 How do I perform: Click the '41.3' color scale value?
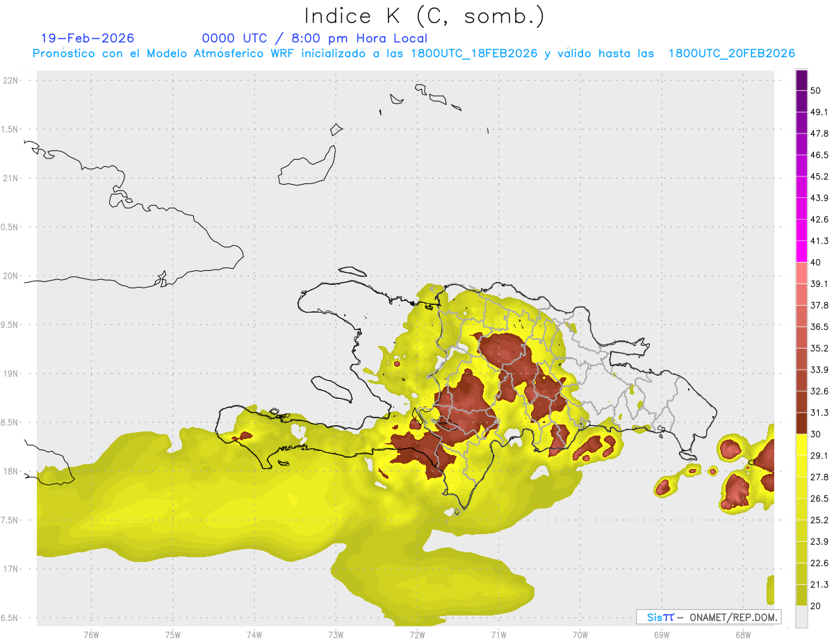click(x=819, y=241)
